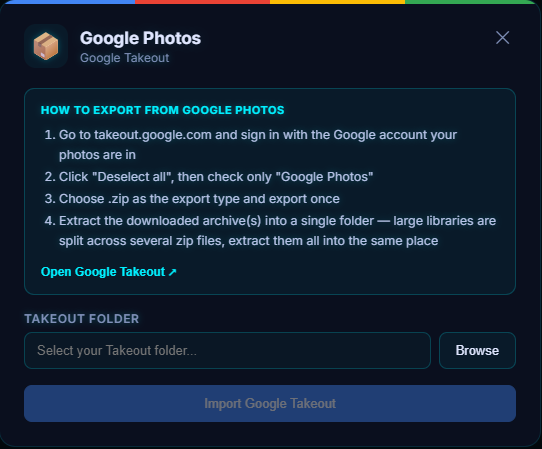Focus the Select your Takeout folder field
This screenshot has height=449, width=542.
[227, 350]
